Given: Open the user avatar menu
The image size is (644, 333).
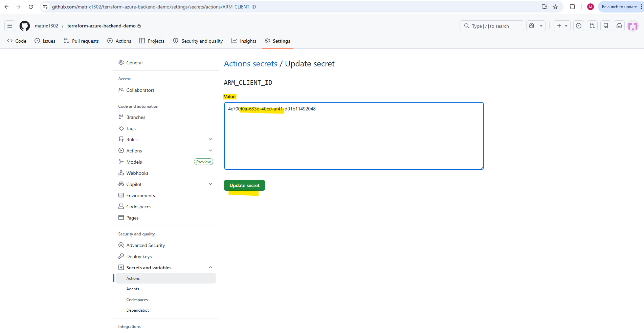Looking at the screenshot, I should [x=633, y=26].
